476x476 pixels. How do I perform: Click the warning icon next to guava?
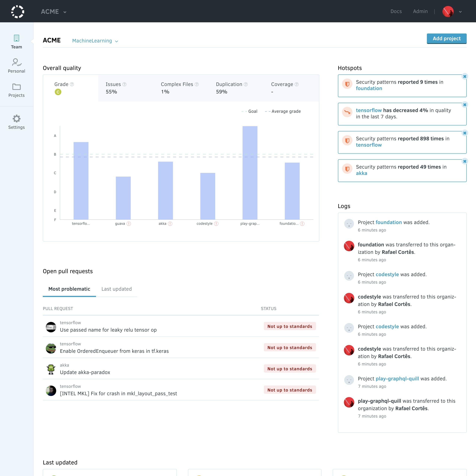[x=129, y=224]
